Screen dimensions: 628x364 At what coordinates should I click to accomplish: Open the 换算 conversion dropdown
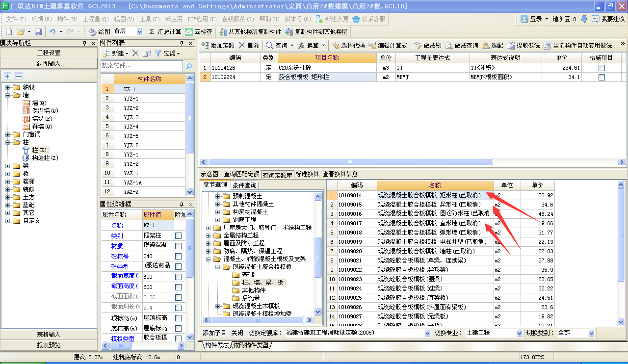pos(323,45)
